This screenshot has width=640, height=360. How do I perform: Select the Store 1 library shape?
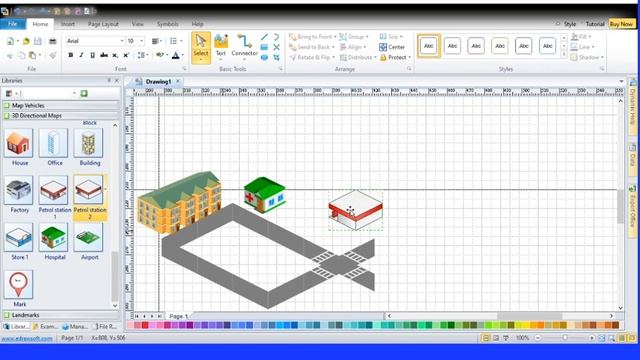coord(19,242)
